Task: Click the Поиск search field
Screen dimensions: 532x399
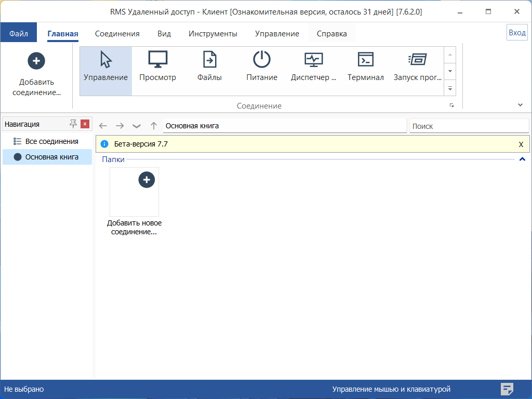Action: (x=469, y=126)
